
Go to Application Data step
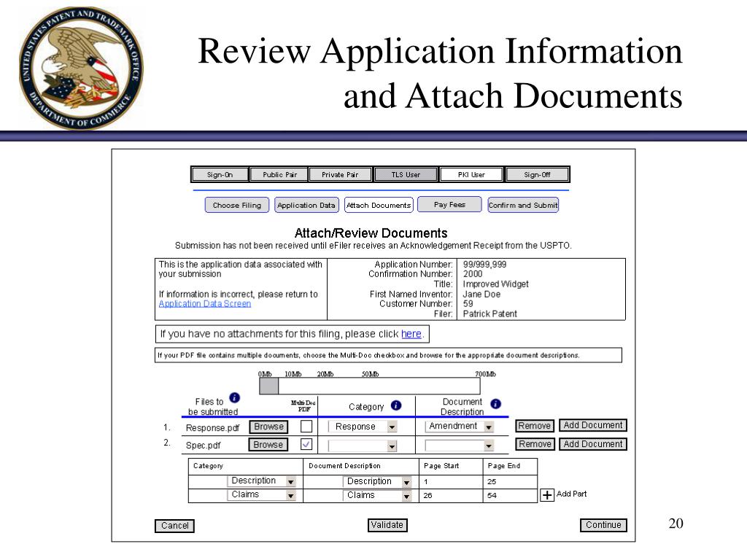click(306, 205)
